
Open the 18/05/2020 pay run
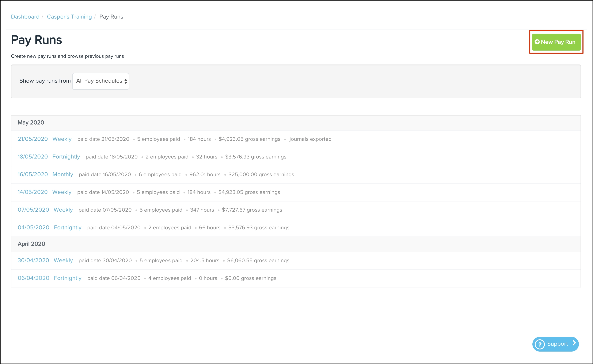click(x=33, y=157)
